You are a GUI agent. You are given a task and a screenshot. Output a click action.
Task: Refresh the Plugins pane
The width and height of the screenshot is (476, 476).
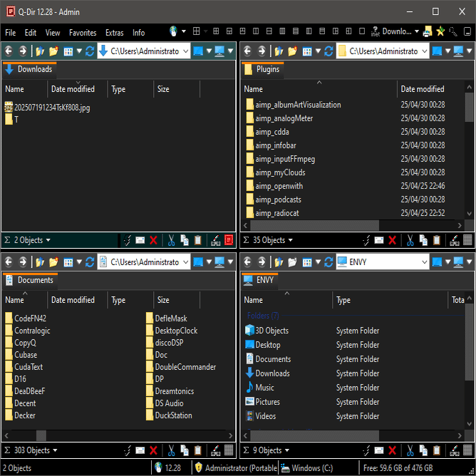click(x=328, y=51)
